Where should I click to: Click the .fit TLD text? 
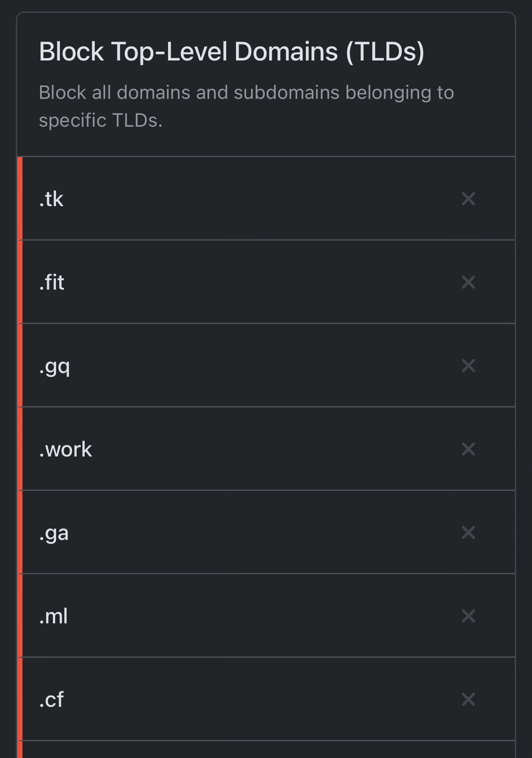tap(52, 283)
